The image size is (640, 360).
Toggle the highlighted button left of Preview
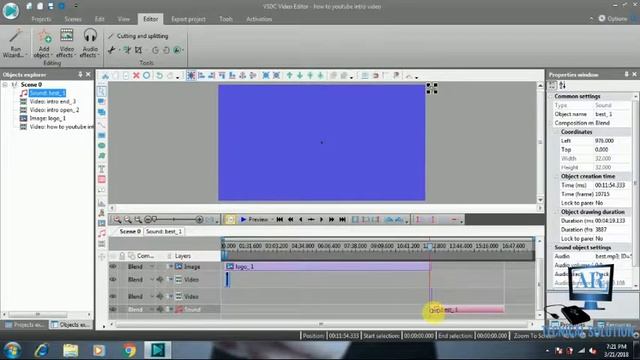point(230,220)
